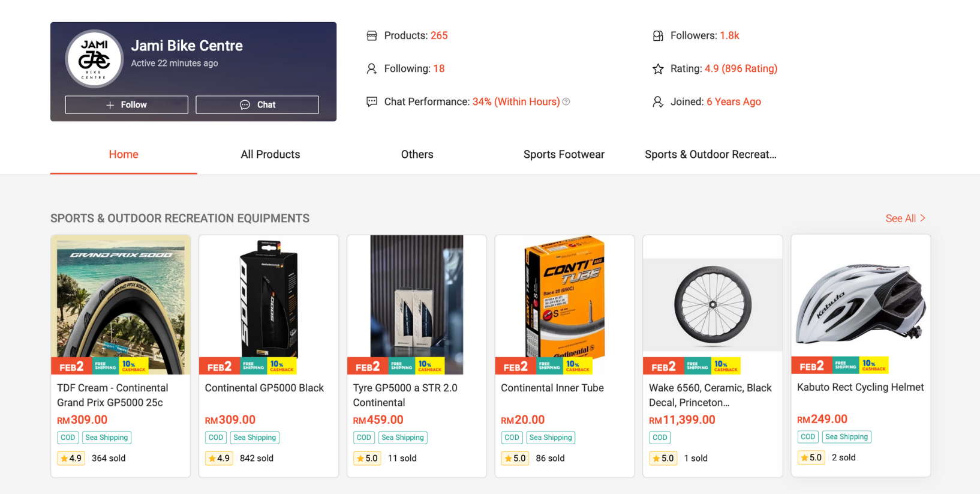The image size is (980, 494).
Task: Follow the Jami Bike Centre shop
Action: [x=127, y=104]
